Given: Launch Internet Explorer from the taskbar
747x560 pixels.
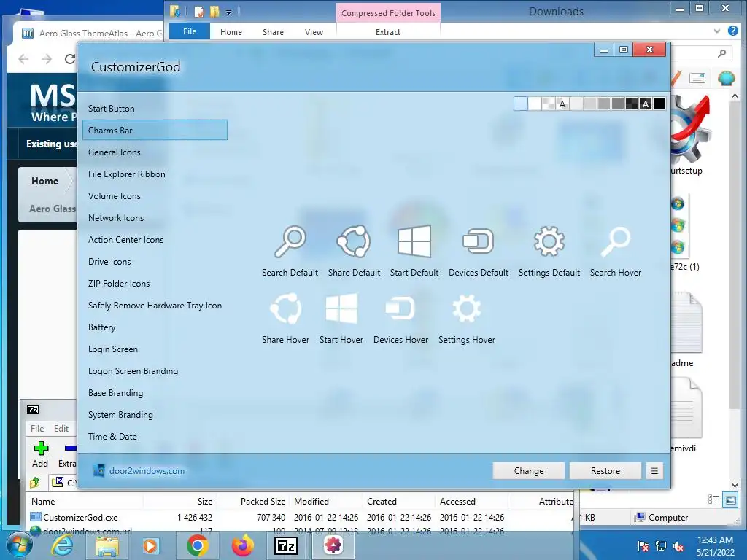Looking at the screenshot, I should [x=62, y=545].
